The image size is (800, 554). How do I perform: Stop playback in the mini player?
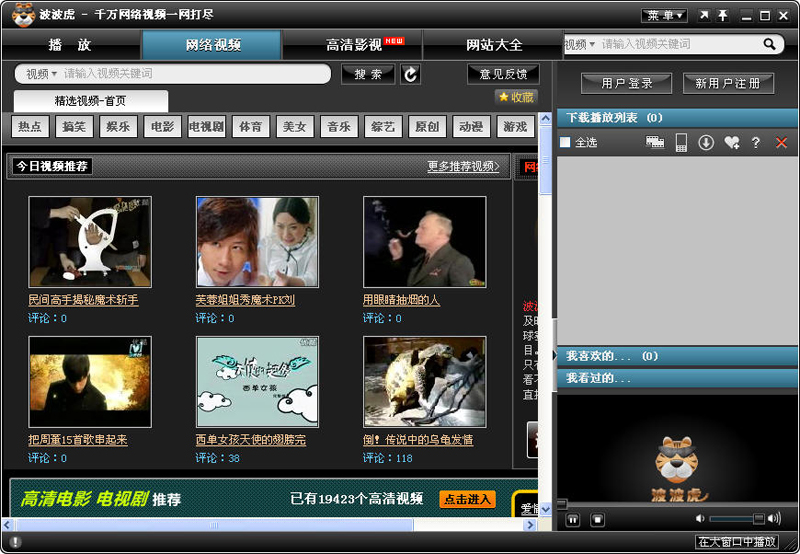597,520
